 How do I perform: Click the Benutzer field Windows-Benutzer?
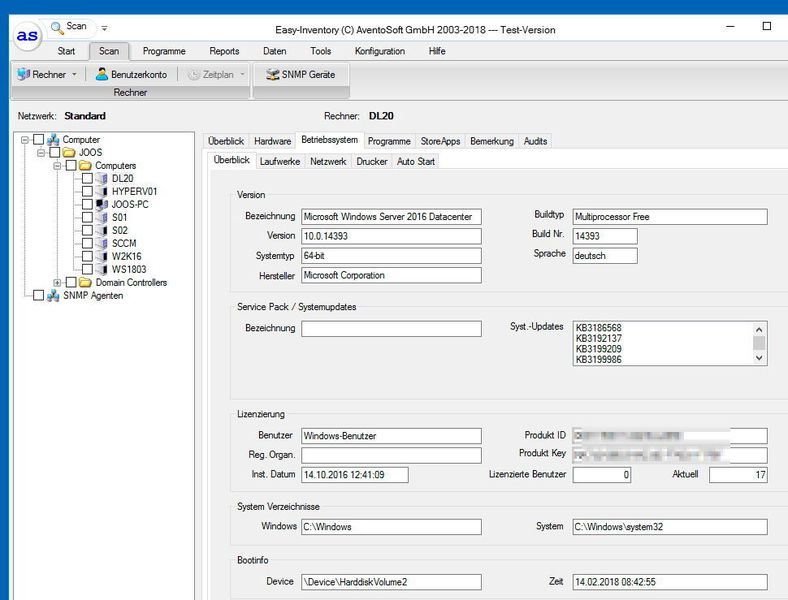[391, 436]
